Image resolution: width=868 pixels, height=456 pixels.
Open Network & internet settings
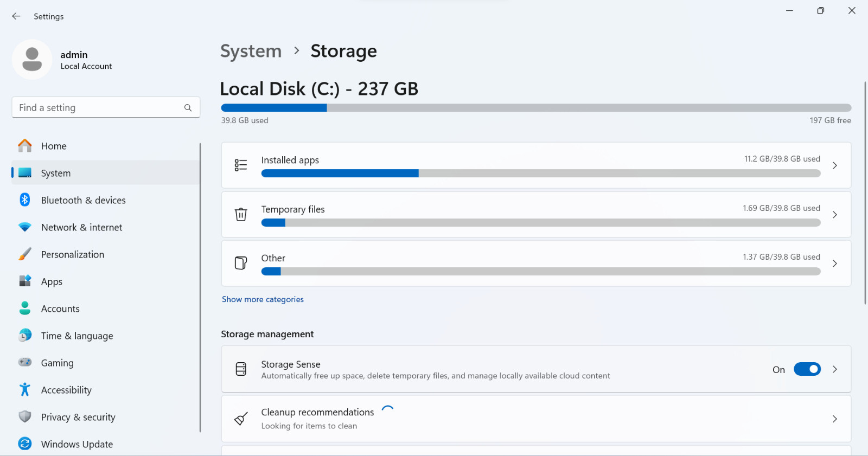106,227
